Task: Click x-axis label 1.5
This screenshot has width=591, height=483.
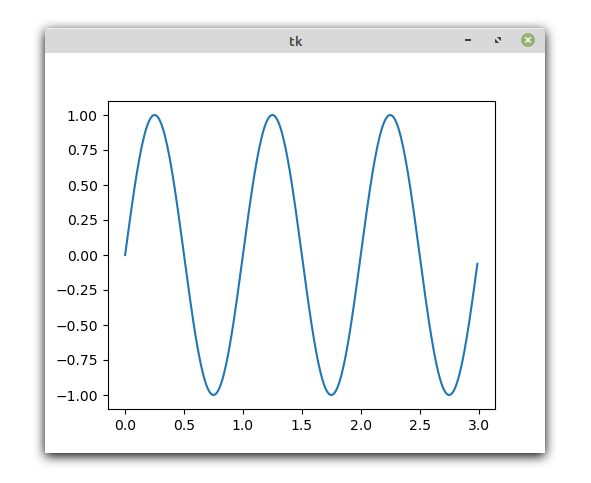Action: 302,425
